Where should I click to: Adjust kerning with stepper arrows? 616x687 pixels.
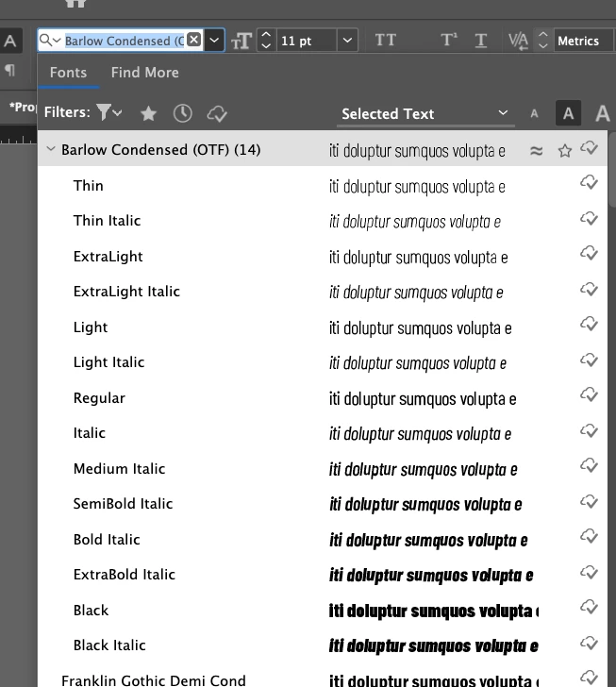[542, 41]
